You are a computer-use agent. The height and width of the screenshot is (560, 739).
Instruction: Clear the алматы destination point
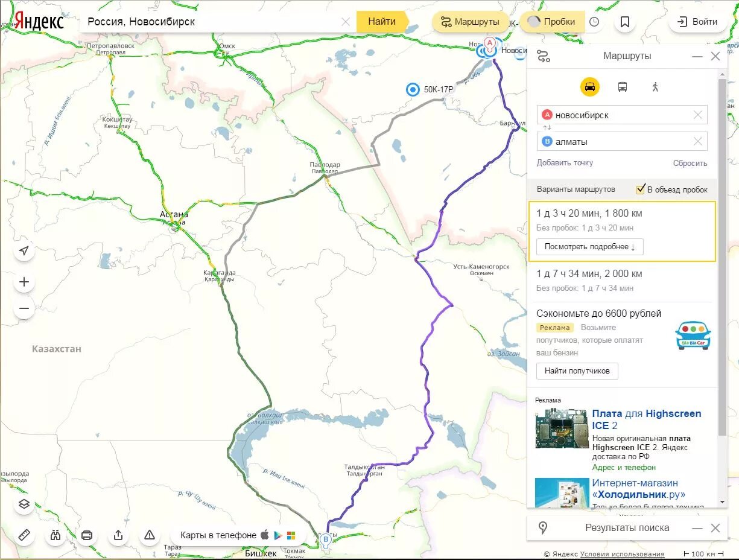(x=698, y=141)
